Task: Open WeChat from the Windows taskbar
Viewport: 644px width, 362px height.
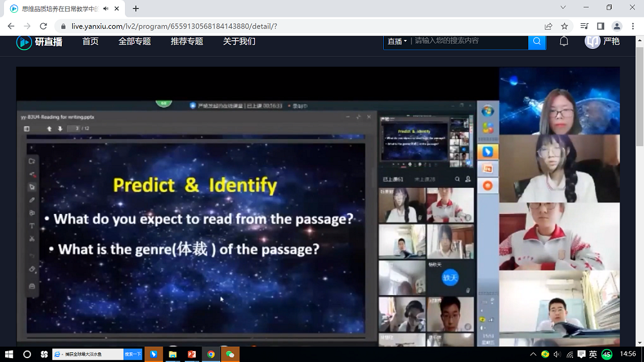Action: [230, 354]
